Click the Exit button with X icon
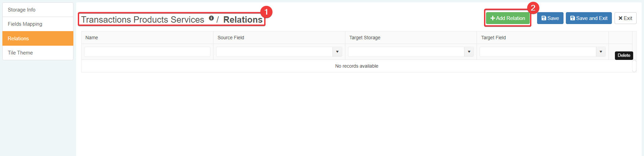The image size is (644, 156). (x=625, y=18)
